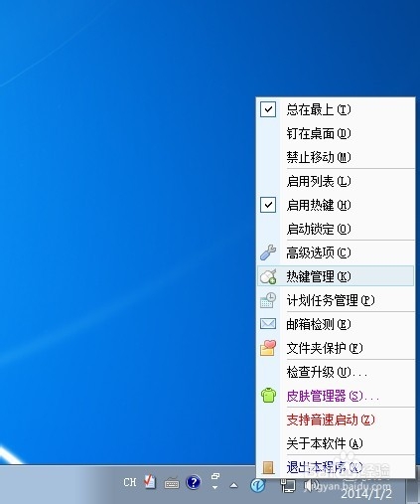420x504 pixels.
Task: Select 钉在桌面 (D) menu entry
Action: (336, 133)
